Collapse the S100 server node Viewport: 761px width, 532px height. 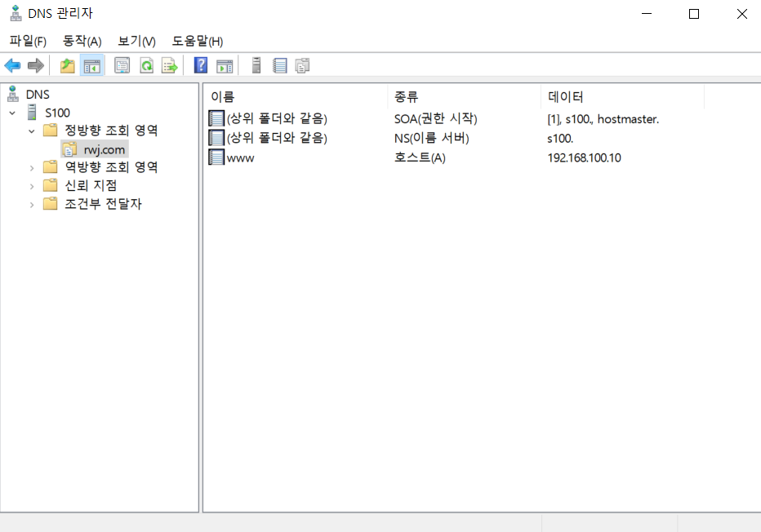click(x=12, y=113)
